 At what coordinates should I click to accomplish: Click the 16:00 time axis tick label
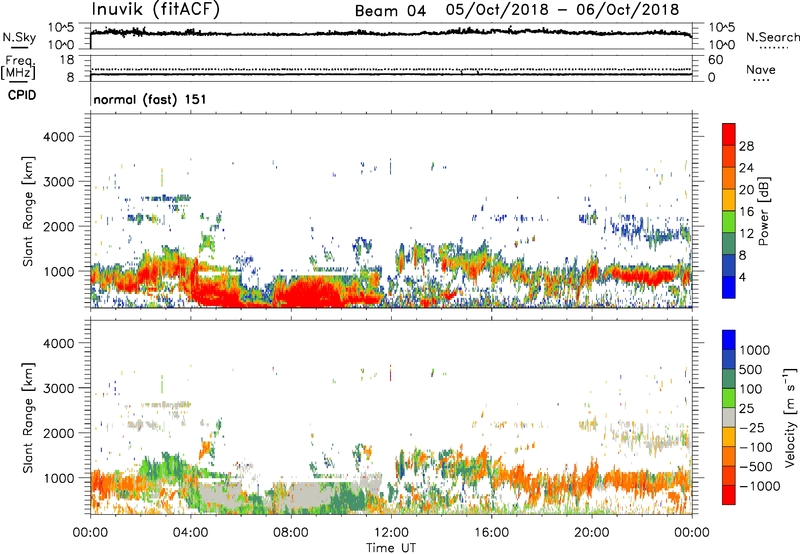coord(491,533)
